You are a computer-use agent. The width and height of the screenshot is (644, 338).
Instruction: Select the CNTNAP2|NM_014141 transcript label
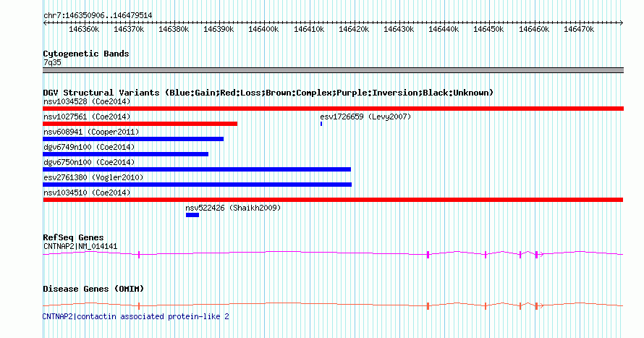pos(80,247)
